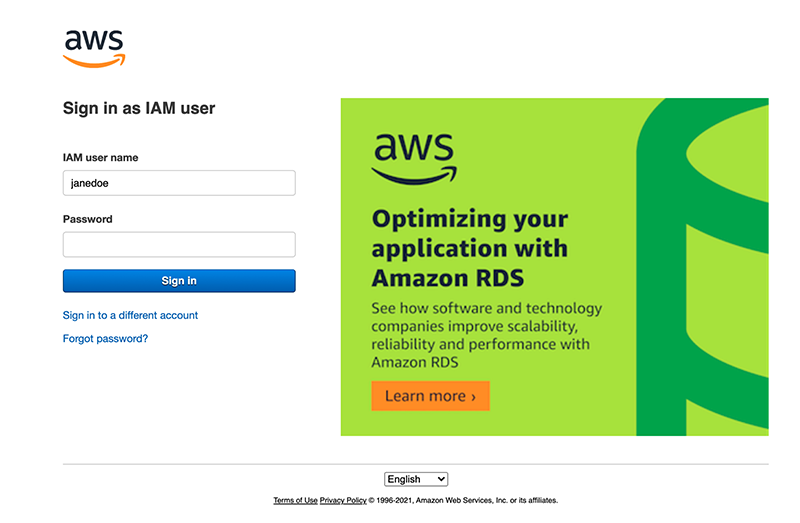Open the English language dropdown
The image size is (800, 523).
[x=415, y=480]
